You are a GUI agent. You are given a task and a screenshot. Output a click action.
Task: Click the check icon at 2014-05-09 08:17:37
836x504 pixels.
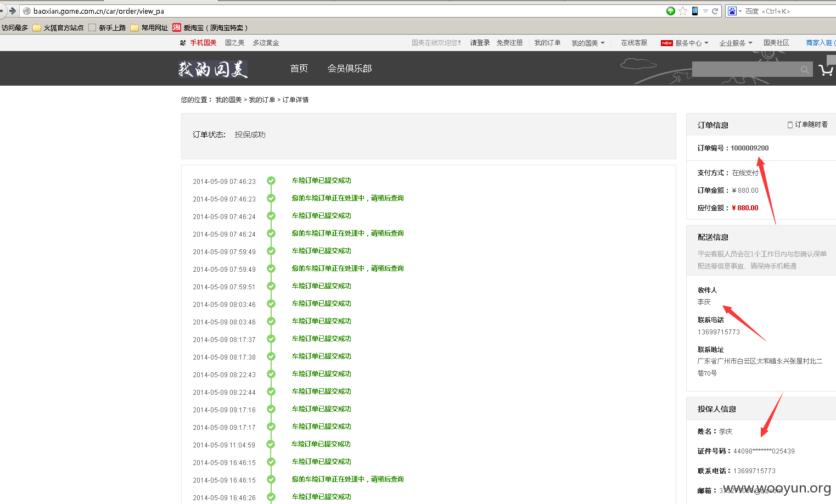271,339
